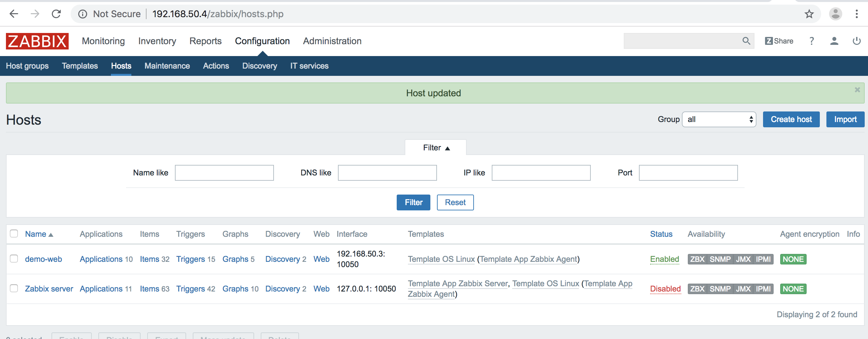Toggle Zabbix server Disabled status link
868x339 pixels.
click(x=665, y=289)
